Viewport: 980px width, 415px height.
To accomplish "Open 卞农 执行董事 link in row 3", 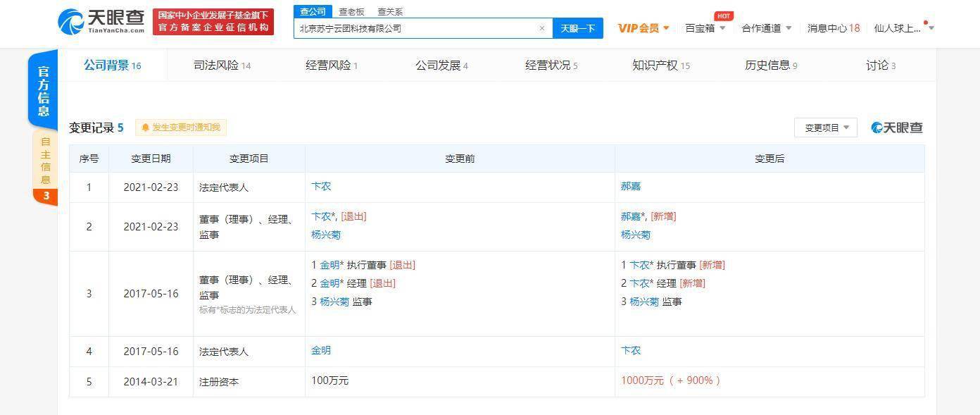I will 639,265.
